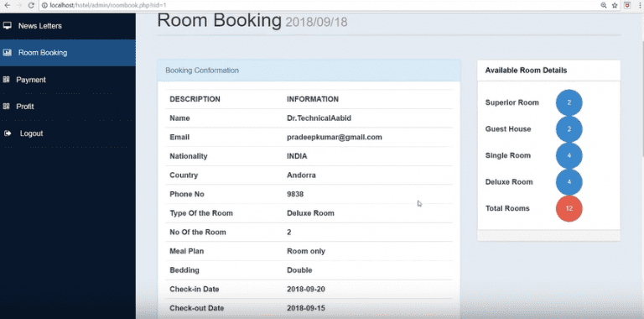Viewport: 644px width, 319px height.
Task: Open the browser zoom magnifier icon
Action: click(604, 5)
